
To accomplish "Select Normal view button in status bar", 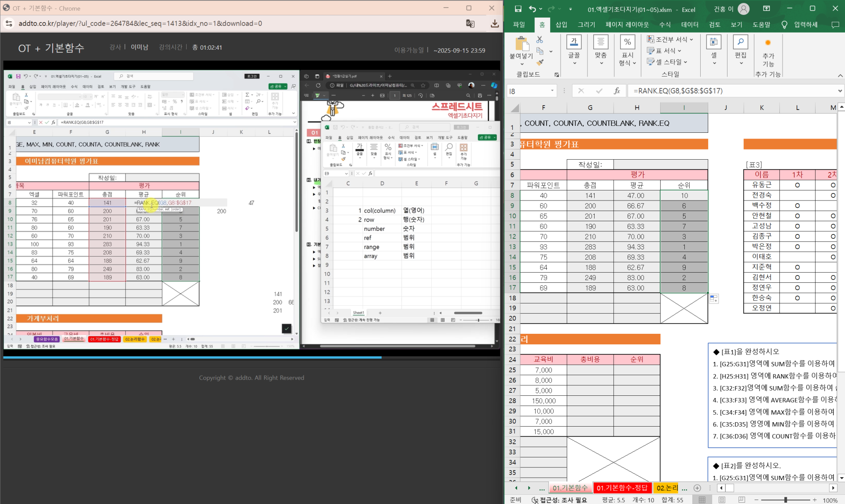I will point(702,500).
